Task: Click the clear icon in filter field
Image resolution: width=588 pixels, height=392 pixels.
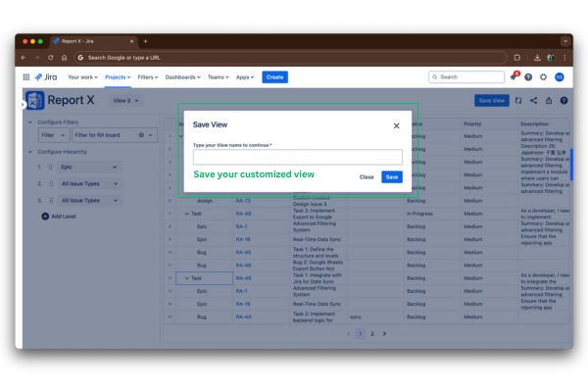Action: [141, 135]
